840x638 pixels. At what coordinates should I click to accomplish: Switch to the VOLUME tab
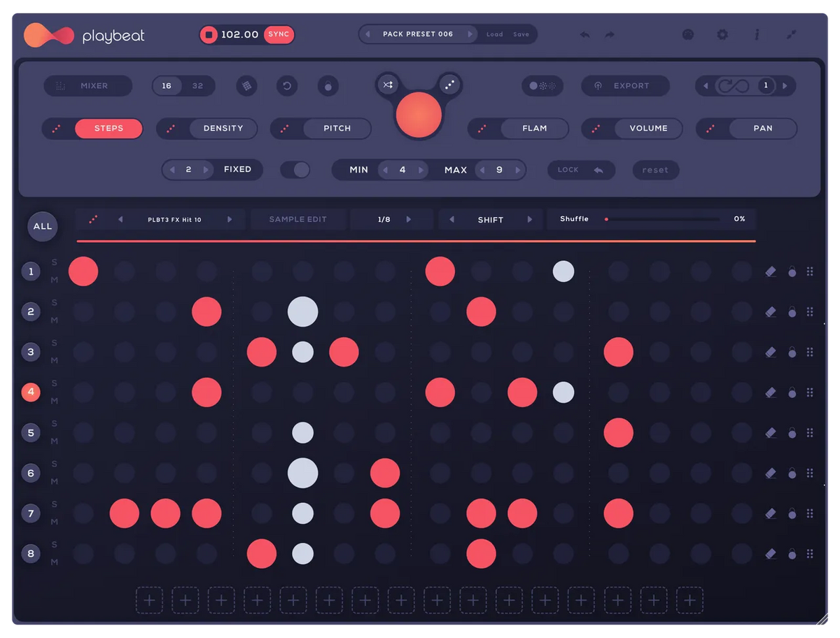click(647, 129)
